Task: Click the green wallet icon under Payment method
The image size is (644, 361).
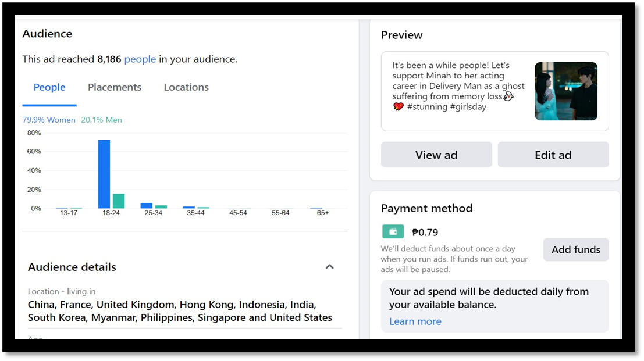Action: 393,231
